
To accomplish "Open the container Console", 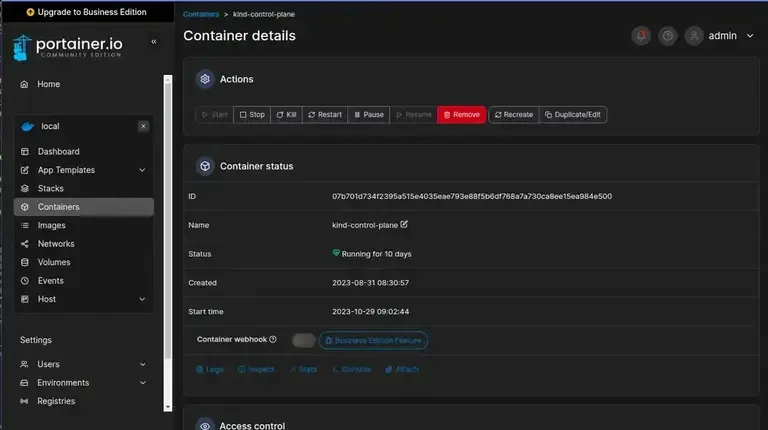I will click(x=351, y=369).
